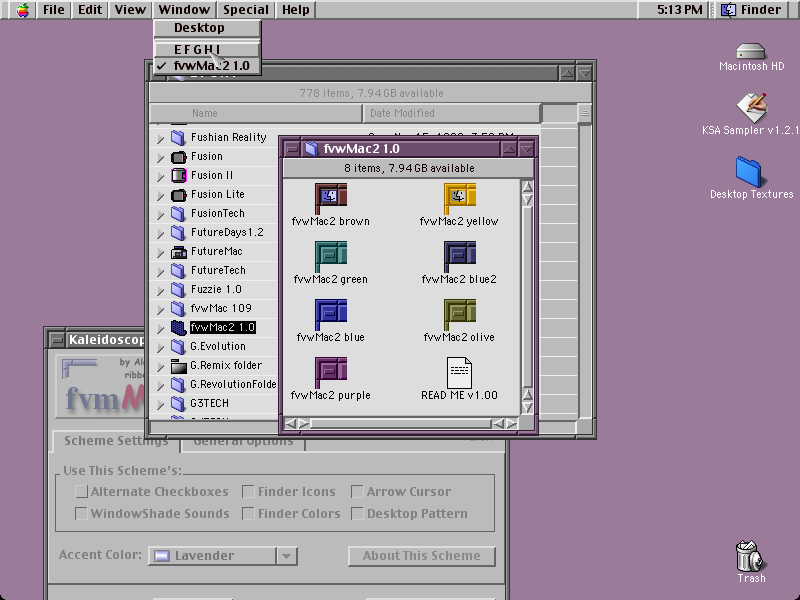Viewport: 800px width, 600px height.
Task: Open the fvwMac2 brown scheme icon
Action: pyautogui.click(x=331, y=198)
